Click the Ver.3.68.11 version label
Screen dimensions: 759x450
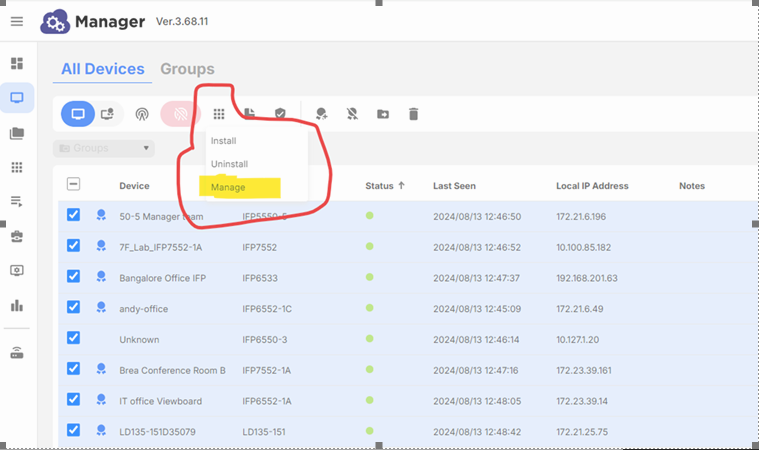coord(182,21)
